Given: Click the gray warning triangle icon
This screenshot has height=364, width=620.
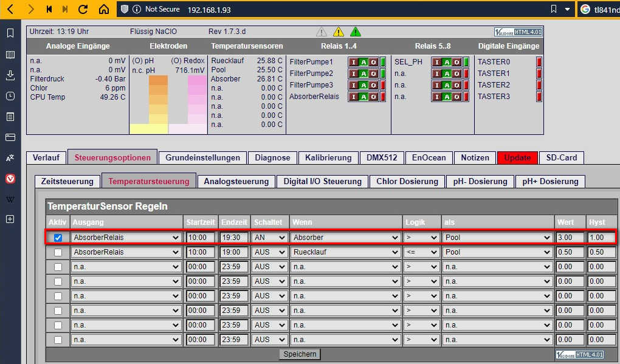Looking at the screenshot, I should (x=322, y=32).
